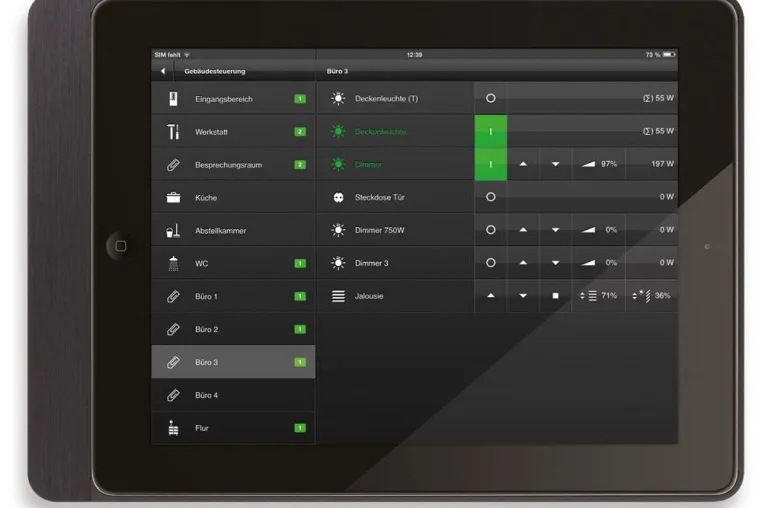Click the green badge on Büro 3

coord(300,362)
